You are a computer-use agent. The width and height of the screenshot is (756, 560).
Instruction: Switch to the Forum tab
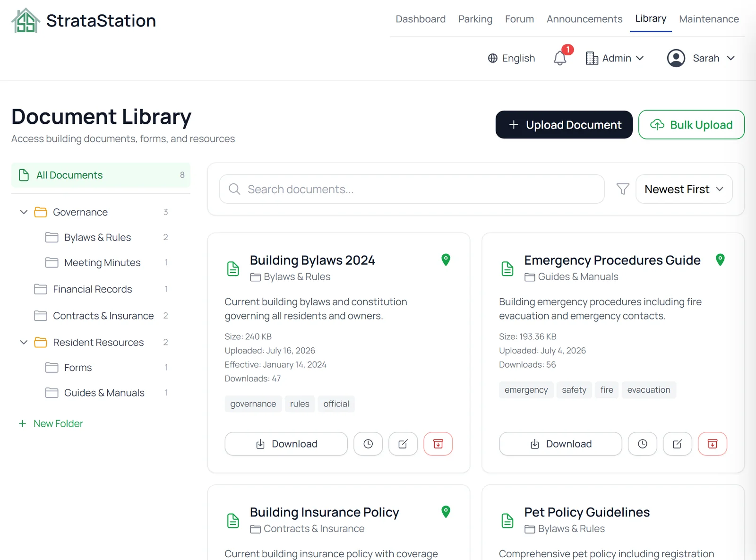click(519, 19)
